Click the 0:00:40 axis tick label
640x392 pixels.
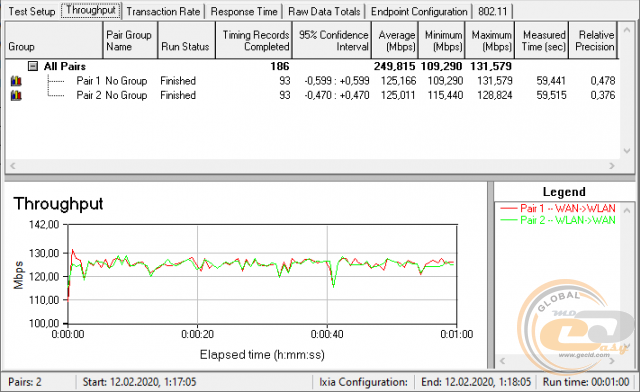coord(327,334)
